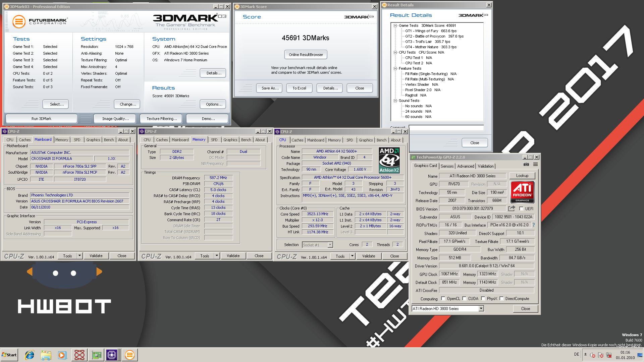
Task: Click GT1 - Wings of Fury result row
Action: point(431,31)
